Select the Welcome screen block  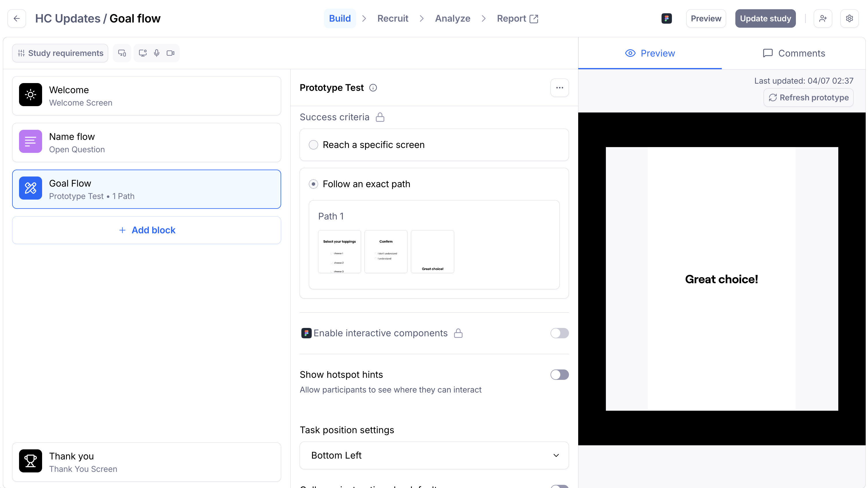146,96
